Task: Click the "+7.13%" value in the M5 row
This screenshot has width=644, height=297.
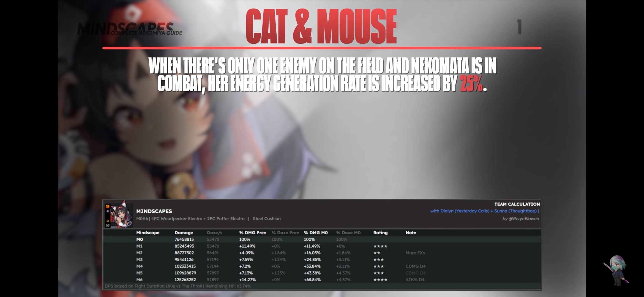Action: [246, 273]
